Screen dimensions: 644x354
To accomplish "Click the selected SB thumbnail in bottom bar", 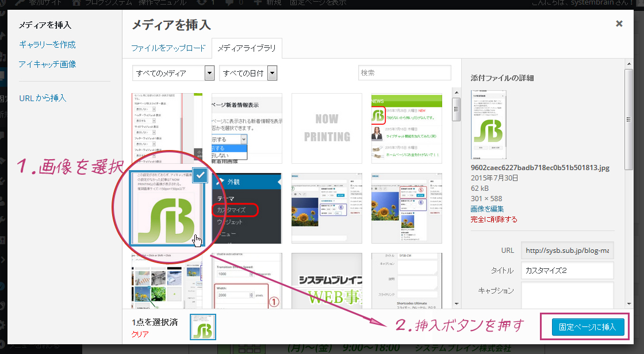I will [203, 327].
